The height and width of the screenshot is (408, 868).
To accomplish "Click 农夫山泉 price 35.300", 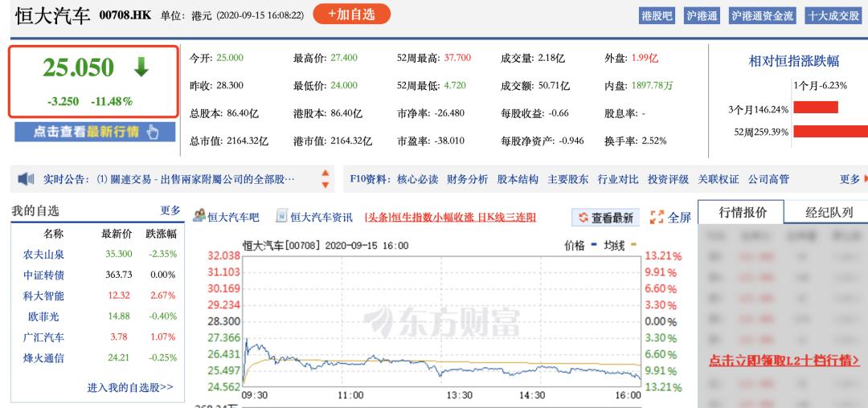I will (x=119, y=255).
